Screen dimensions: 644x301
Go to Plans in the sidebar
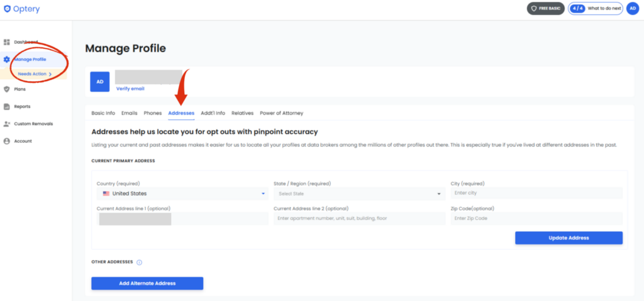pos(19,89)
